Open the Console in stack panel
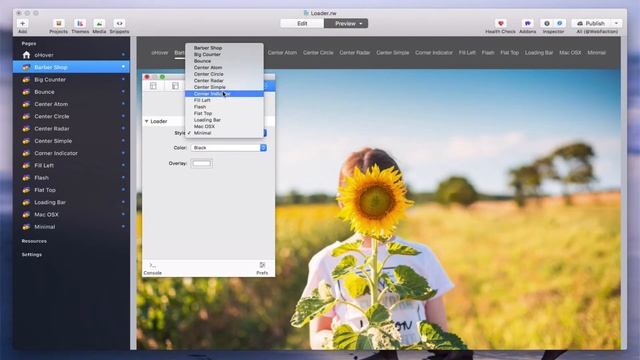 click(153, 268)
